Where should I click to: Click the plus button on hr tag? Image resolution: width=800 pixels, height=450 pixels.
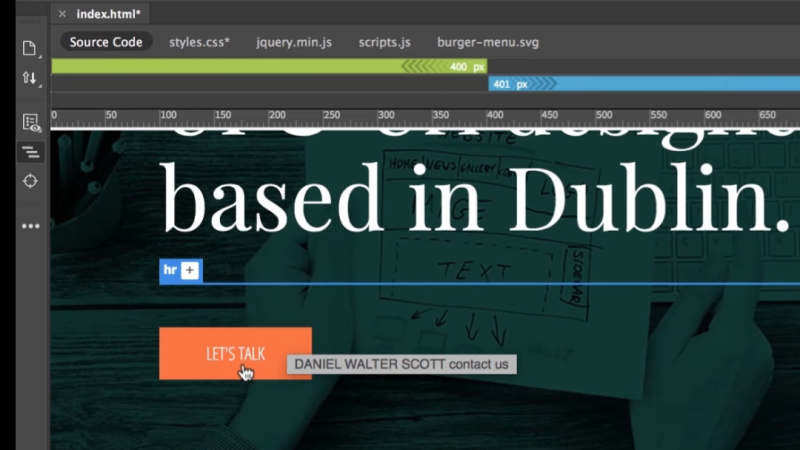point(190,270)
